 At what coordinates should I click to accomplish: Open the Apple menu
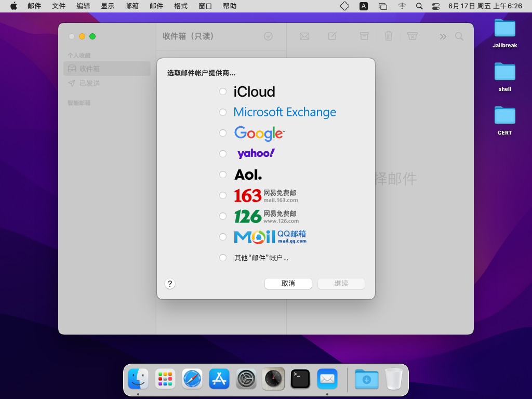[x=14, y=6]
